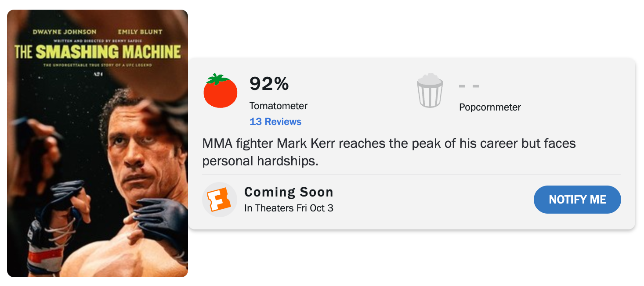Click the orange Fandango ticket icon
This screenshot has width=644, height=286.
tap(219, 200)
